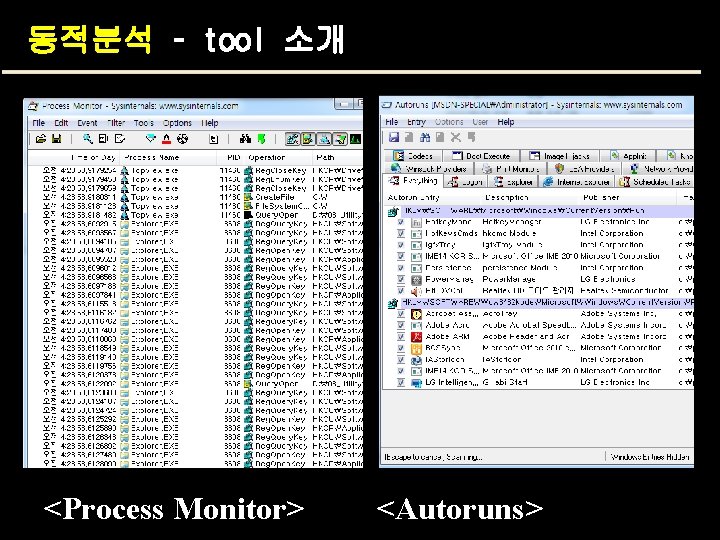Open Event menu in Process Monitor
This screenshot has width=720, height=540.
click(87, 123)
